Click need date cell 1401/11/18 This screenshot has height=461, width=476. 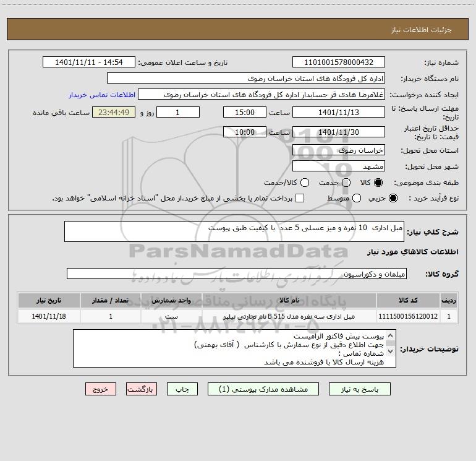point(49,316)
